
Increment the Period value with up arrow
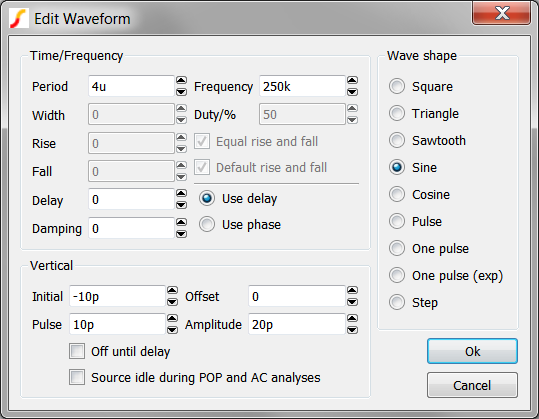(x=181, y=80)
